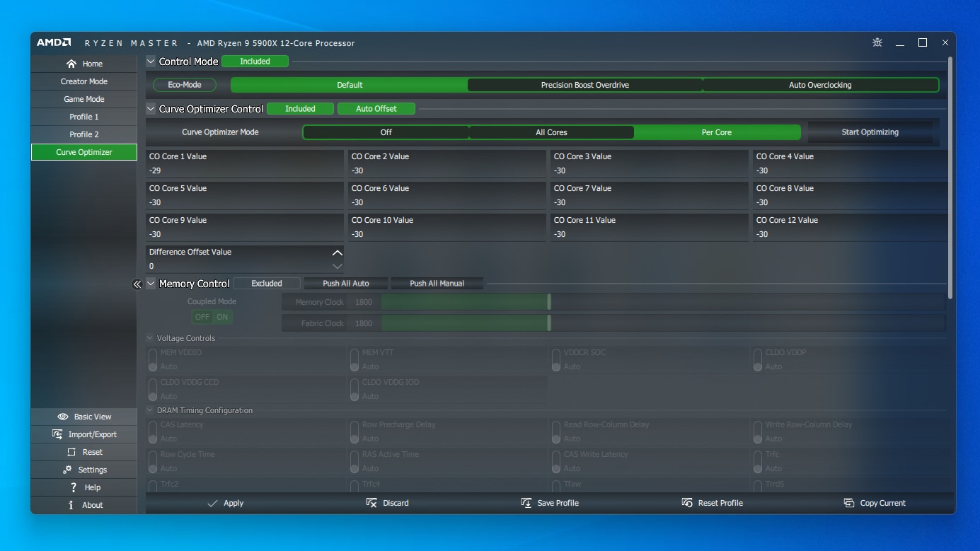The image size is (980, 551).
Task: Click the Apply checkmark icon
Action: click(x=212, y=503)
